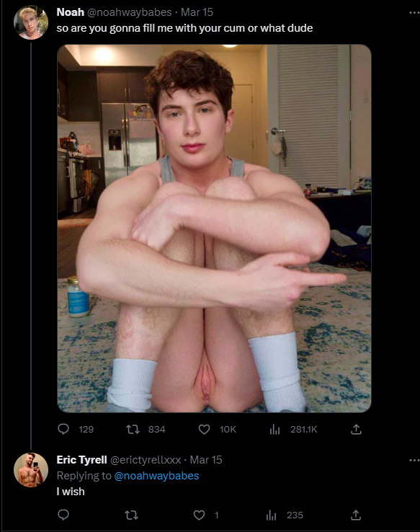Open Eric Tyrell's profile avatar
This screenshot has width=420, height=532.
click(30, 470)
